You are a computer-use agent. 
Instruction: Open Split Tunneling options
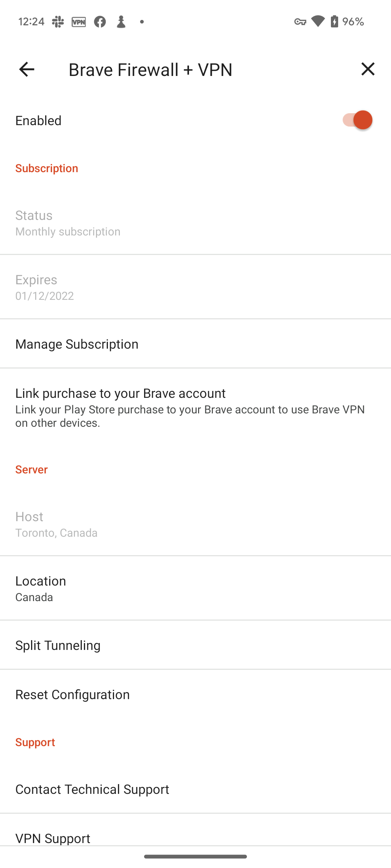pyautogui.click(x=195, y=645)
